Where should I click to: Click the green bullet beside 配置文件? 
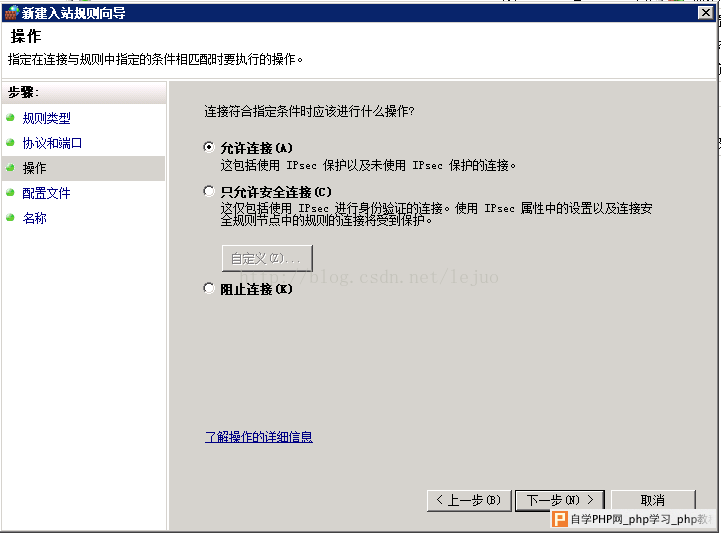point(11,193)
